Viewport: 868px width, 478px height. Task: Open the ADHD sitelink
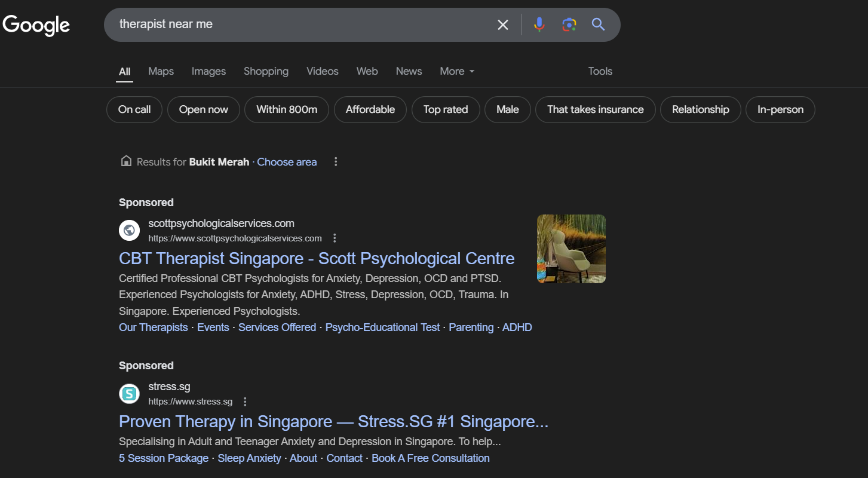point(517,327)
